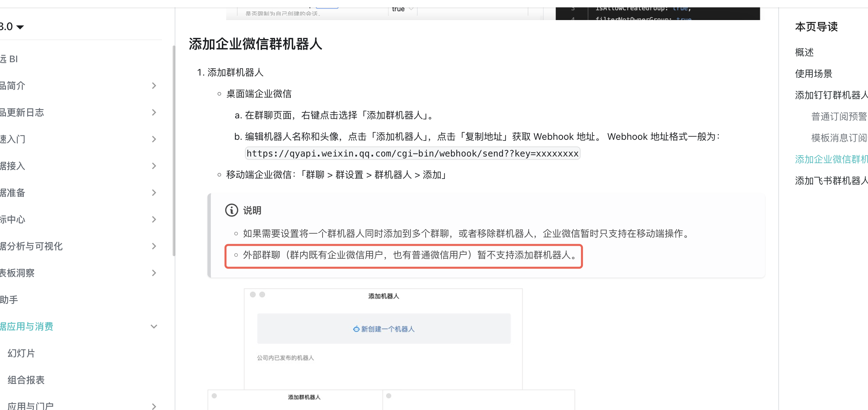Select 据应用与消费 in the sidebar
The height and width of the screenshot is (410, 868).
coord(27,326)
